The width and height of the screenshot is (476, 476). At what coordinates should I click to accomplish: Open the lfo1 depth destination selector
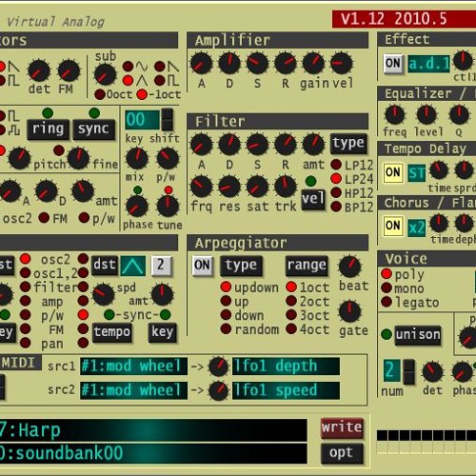point(286,367)
